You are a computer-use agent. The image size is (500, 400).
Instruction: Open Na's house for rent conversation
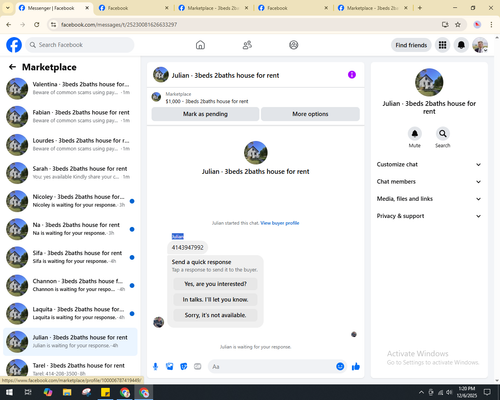(70, 229)
